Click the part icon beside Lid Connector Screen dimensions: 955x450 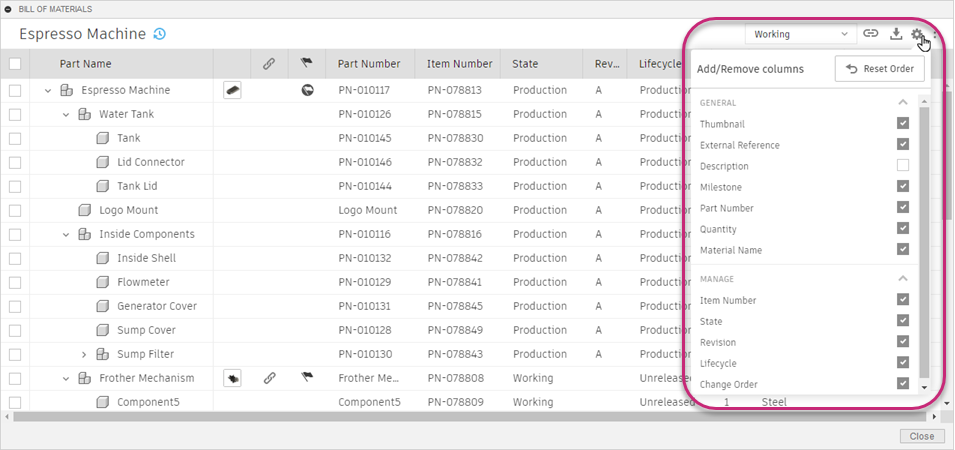[103, 162]
